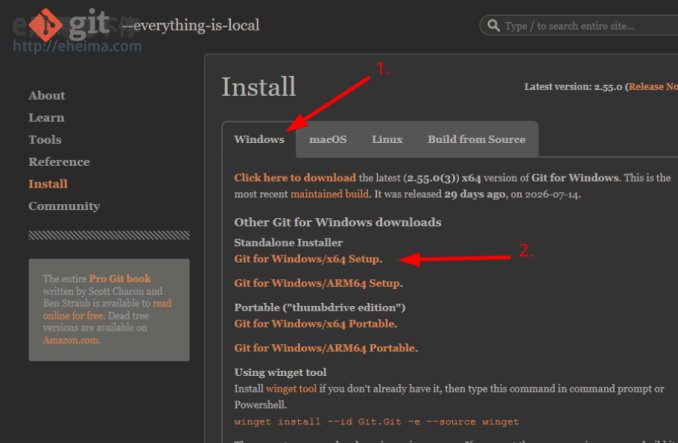The width and height of the screenshot is (678, 443).
Task: Open the Amazon.com link
Action: [71, 340]
